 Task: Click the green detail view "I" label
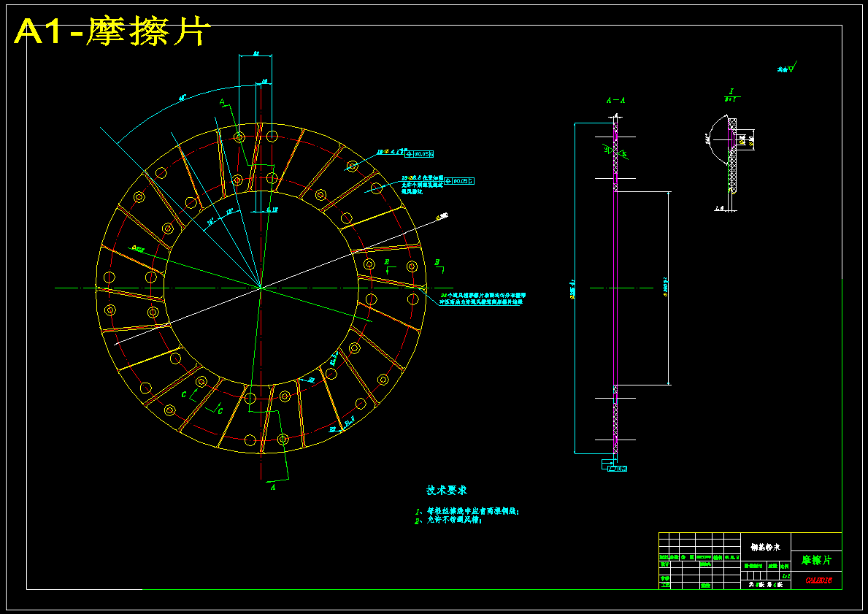tap(731, 91)
